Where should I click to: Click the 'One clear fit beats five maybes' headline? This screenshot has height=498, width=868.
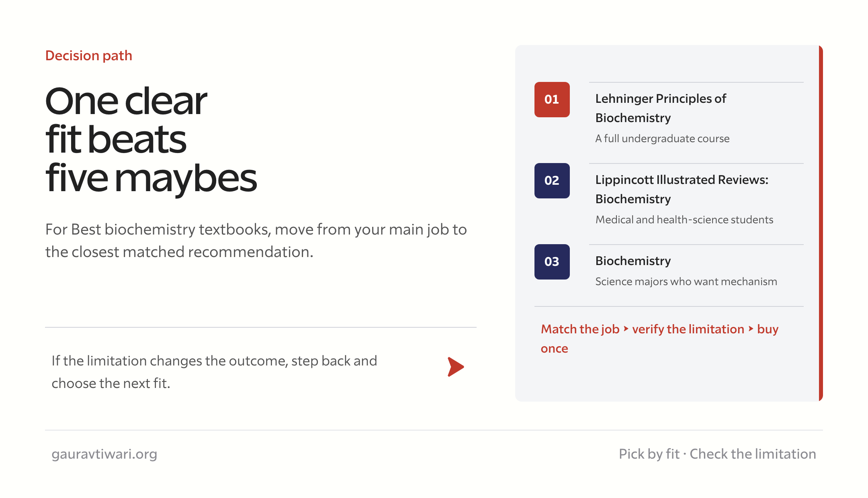coord(151,139)
